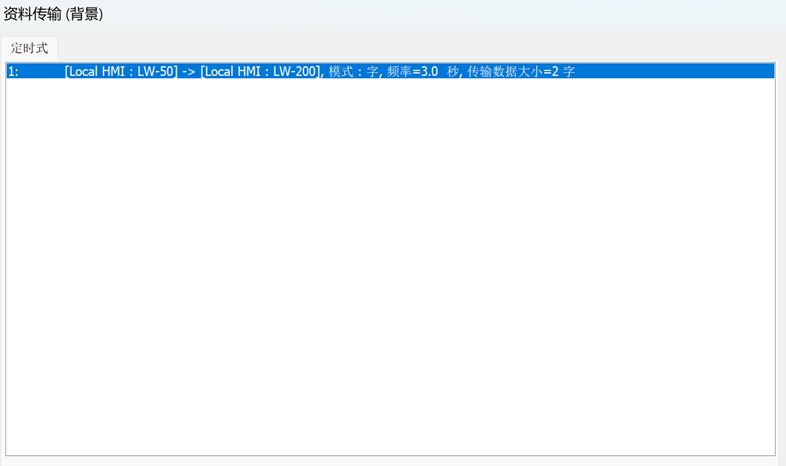Screen dimensions: 786x466
Task: Select the LW-50 to LW-200 transfer entry
Action: click(x=390, y=71)
